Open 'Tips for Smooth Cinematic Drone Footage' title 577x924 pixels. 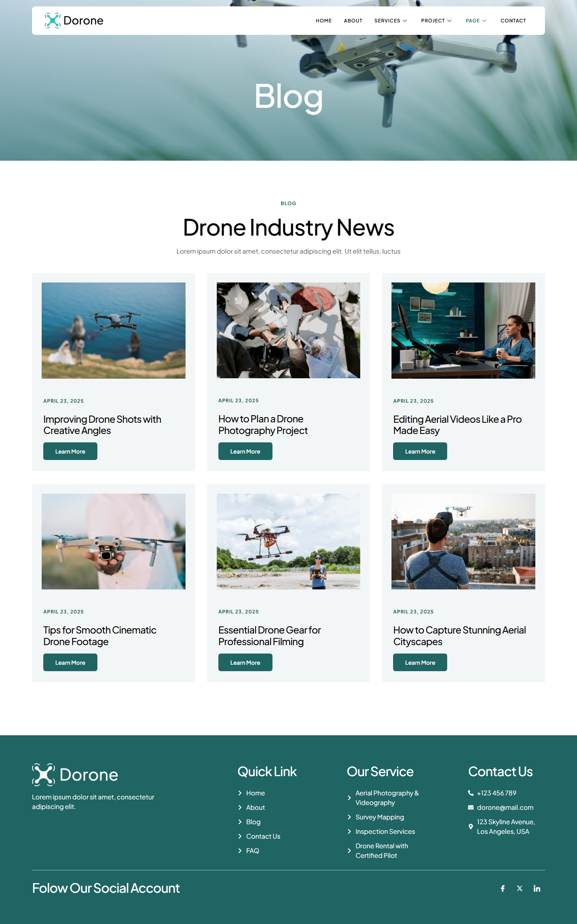100,636
